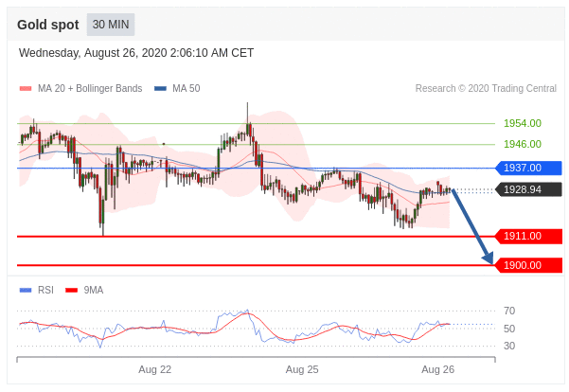569x392 pixels.
Task: Click the Gold spot title
Action: (x=48, y=25)
